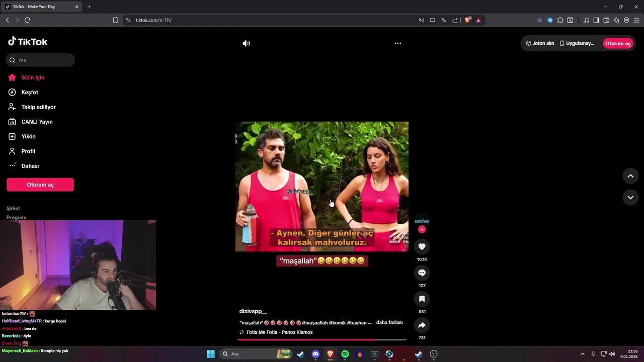Focus the TikTok Ara search field
644x362 pixels.
click(x=40, y=60)
